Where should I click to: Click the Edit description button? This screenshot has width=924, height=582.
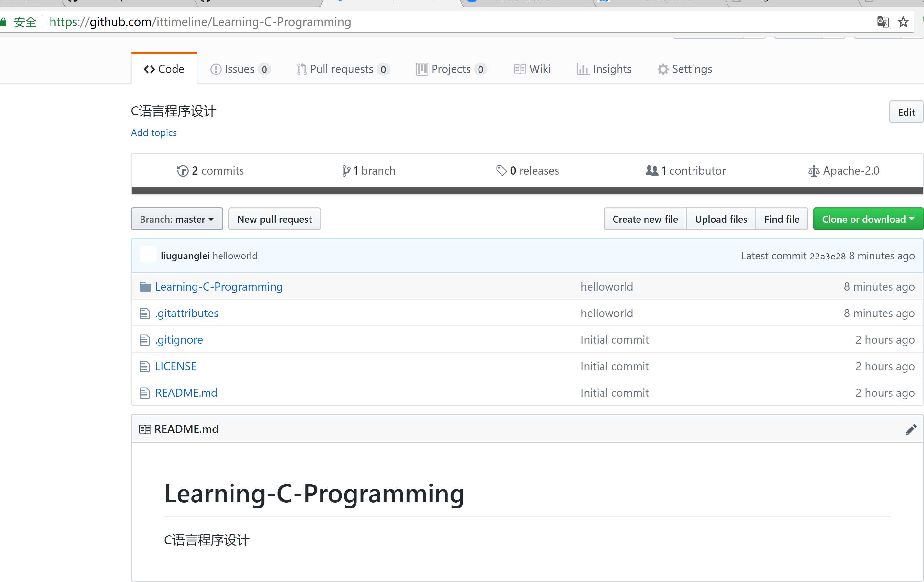click(x=906, y=112)
